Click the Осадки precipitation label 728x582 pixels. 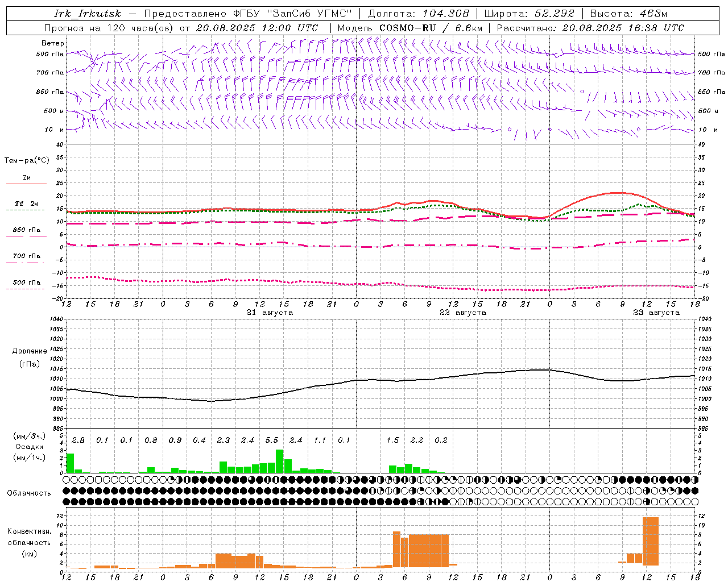29,447
